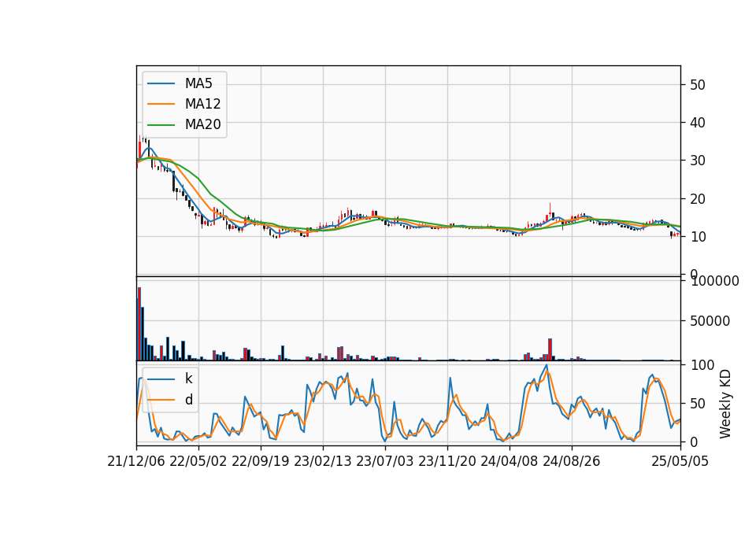Click the d label in KD legend
Image resolution: width=756 pixels, height=543 pixels.
189,400
